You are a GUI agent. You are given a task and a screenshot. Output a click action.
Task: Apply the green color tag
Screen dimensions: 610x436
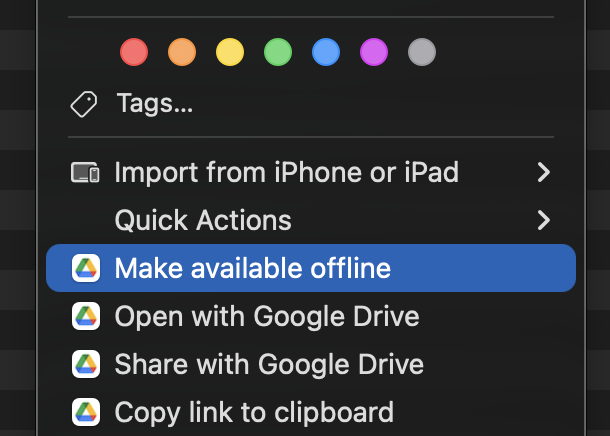(x=278, y=51)
